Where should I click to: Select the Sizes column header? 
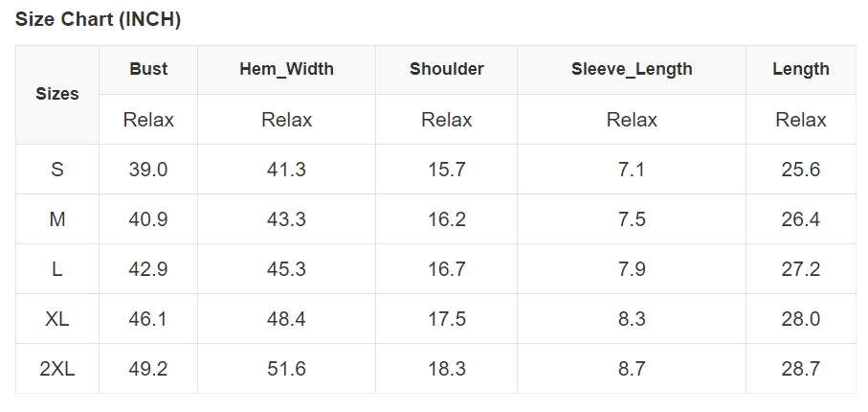point(57,94)
